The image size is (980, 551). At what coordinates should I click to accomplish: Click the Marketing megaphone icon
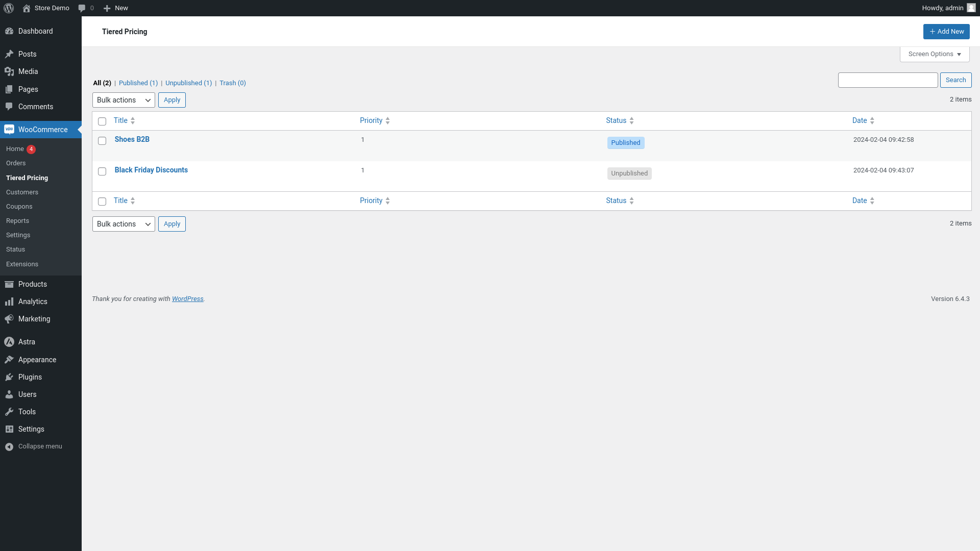(9, 319)
